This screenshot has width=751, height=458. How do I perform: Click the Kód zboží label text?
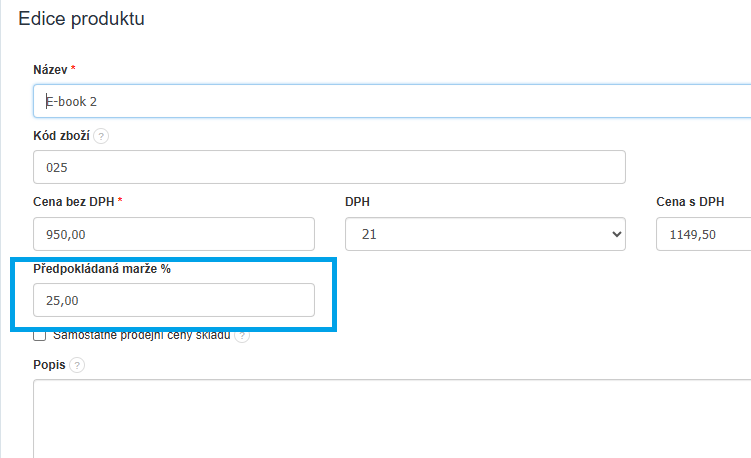(62, 135)
